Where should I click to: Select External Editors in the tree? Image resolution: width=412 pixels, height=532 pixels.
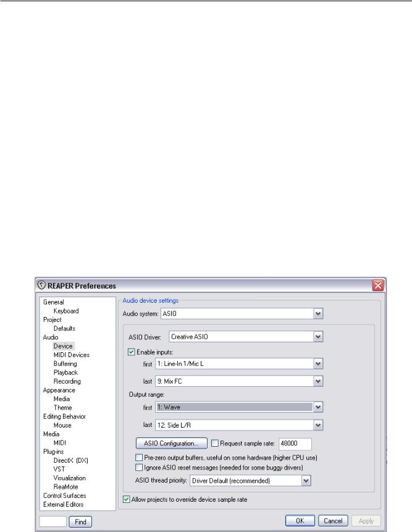(63, 505)
